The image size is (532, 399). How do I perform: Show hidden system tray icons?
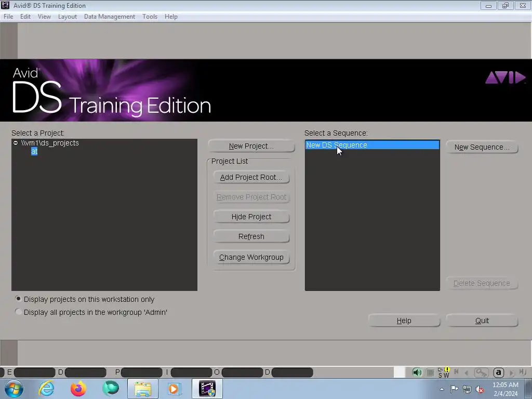pyautogui.click(x=442, y=389)
